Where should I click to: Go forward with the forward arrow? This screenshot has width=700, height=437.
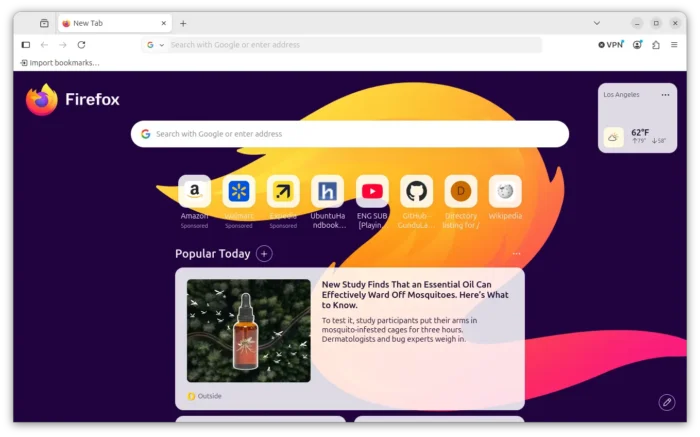(63, 45)
